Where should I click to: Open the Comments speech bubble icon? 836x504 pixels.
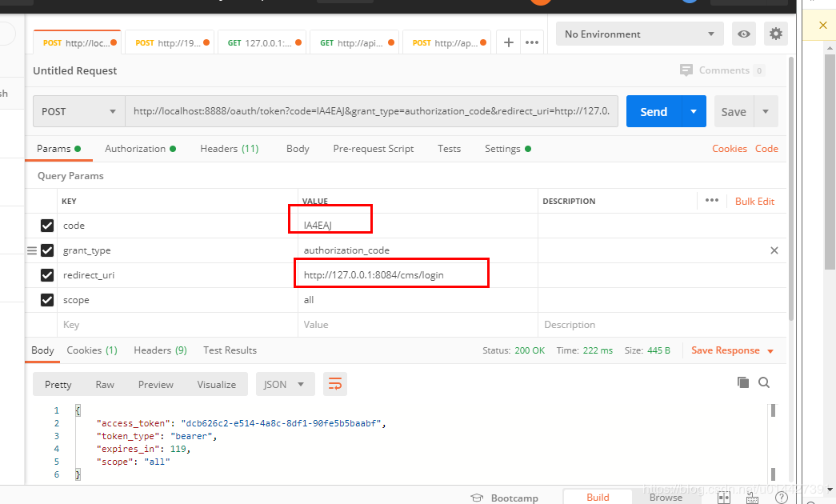click(x=686, y=70)
